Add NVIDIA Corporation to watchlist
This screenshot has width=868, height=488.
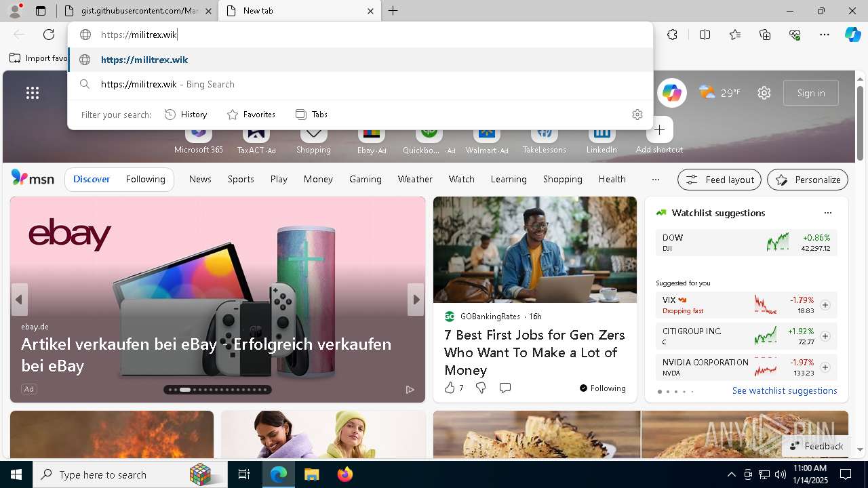pyautogui.click(x=825, y=367)
